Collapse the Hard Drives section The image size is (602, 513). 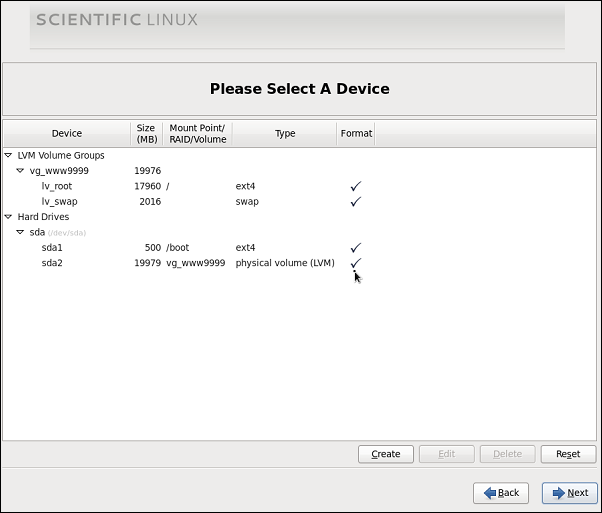pos(8,217)
